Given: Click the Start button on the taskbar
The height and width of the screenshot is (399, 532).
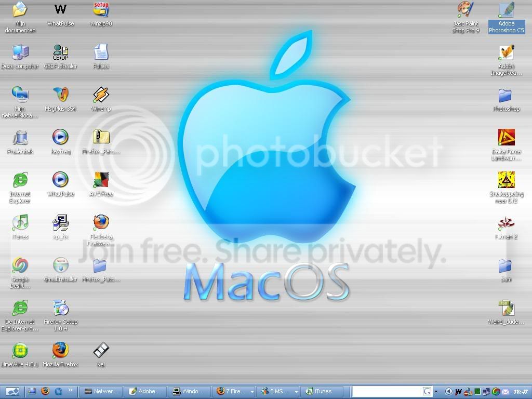Looking at the screenshot, I should tap(12, 392).
